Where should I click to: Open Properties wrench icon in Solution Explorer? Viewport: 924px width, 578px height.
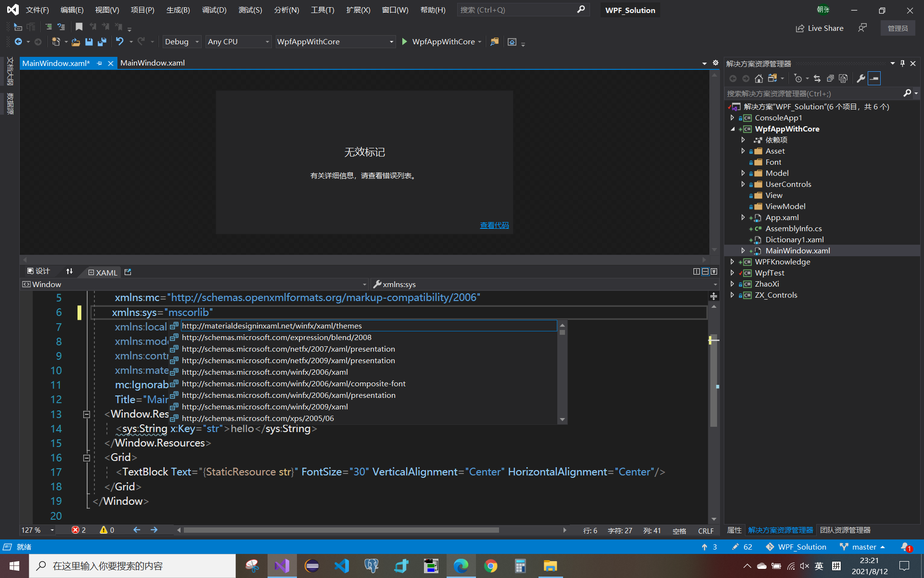click(x=861, y=79)
